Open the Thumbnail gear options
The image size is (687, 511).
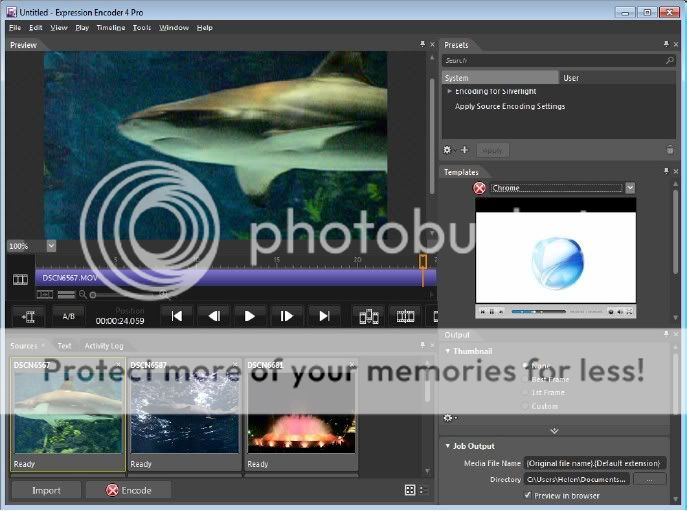448,418
